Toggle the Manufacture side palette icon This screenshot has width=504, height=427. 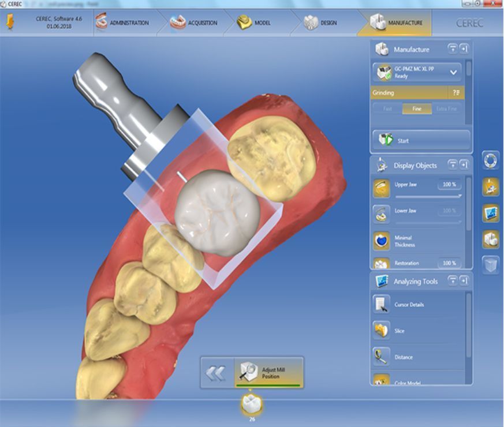pos(491,239)
